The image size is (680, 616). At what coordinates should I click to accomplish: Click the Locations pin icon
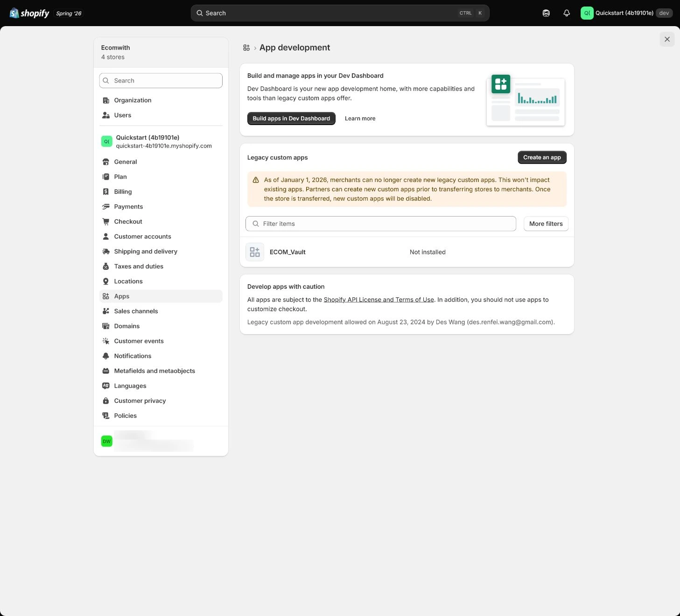(x=106, y=281)
